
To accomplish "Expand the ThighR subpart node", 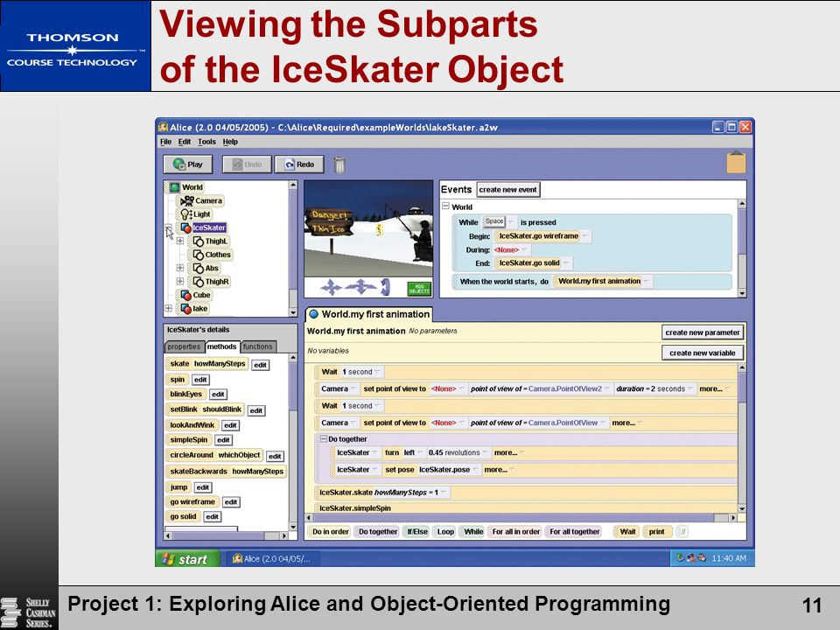I will pos(180,281).
